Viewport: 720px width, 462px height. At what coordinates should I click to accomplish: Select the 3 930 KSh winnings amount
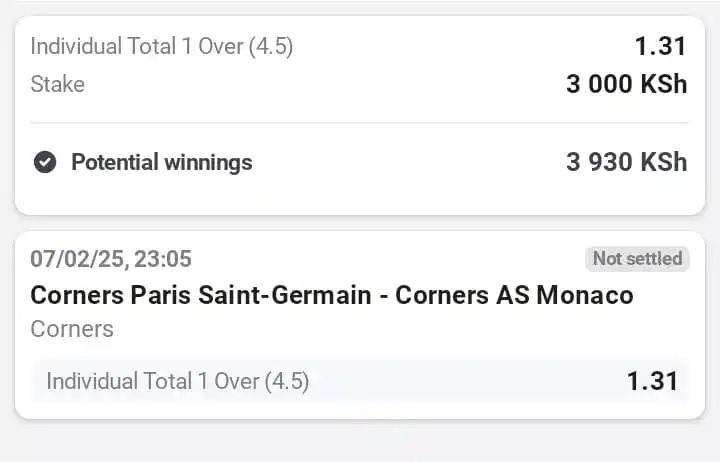pyautogui.click(x=626, y=162)
